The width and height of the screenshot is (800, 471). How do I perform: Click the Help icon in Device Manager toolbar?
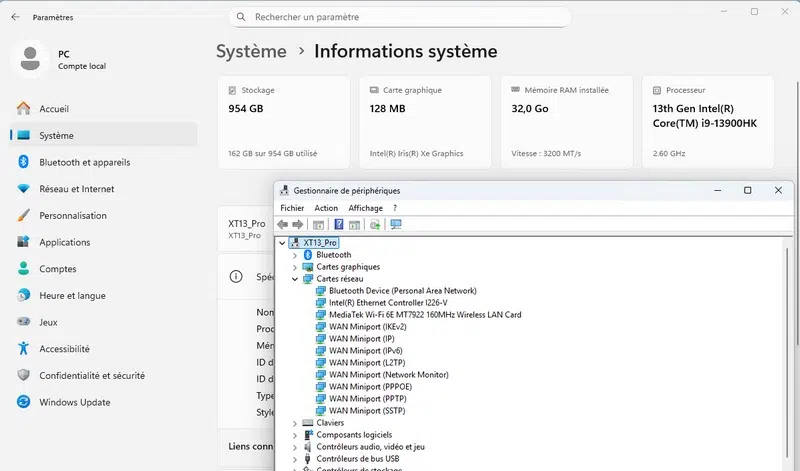pos(339,225)
